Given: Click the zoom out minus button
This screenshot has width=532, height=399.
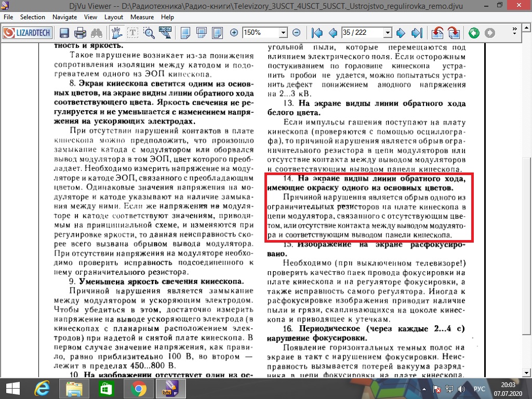Looking at the screenshot, I should pyautogui.click(x=296, y=33).
